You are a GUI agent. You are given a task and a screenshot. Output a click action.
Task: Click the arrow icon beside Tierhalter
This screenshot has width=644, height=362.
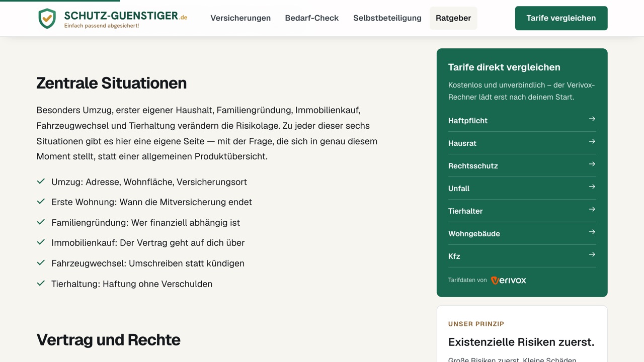pyautogui.click(x=592, y=210)
